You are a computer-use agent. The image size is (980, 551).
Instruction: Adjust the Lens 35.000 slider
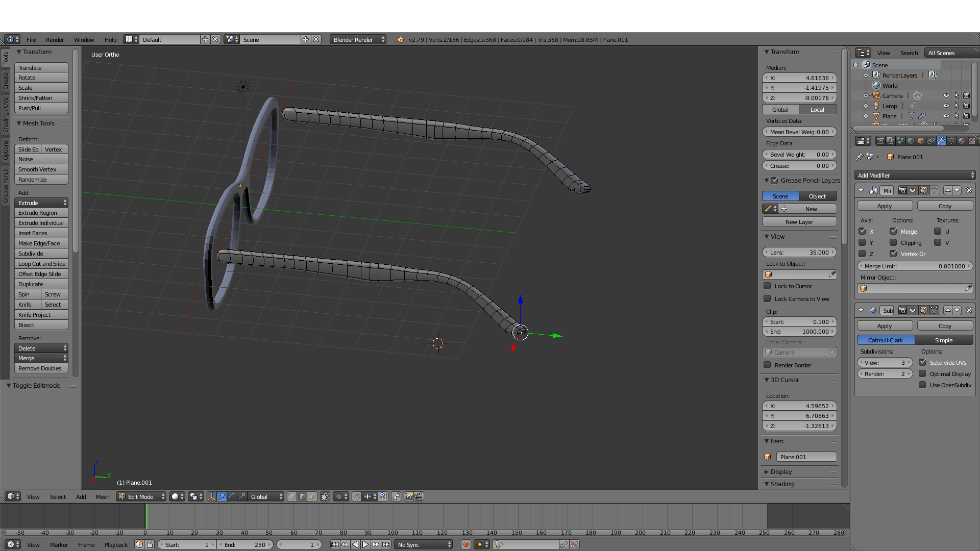[799, 253]
